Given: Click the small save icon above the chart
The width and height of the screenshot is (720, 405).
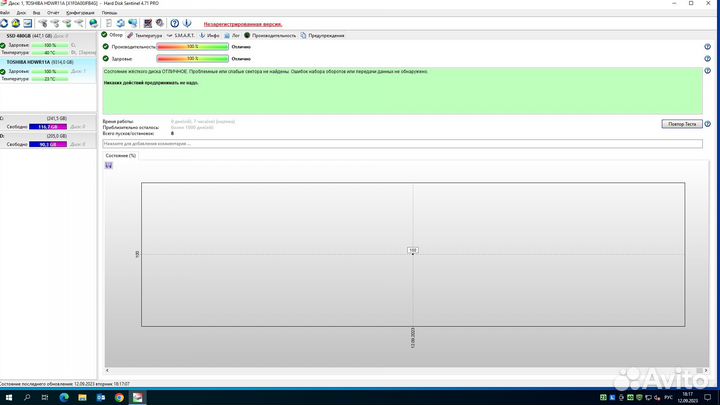Looking at the screenshot, I should pos(109,165).
